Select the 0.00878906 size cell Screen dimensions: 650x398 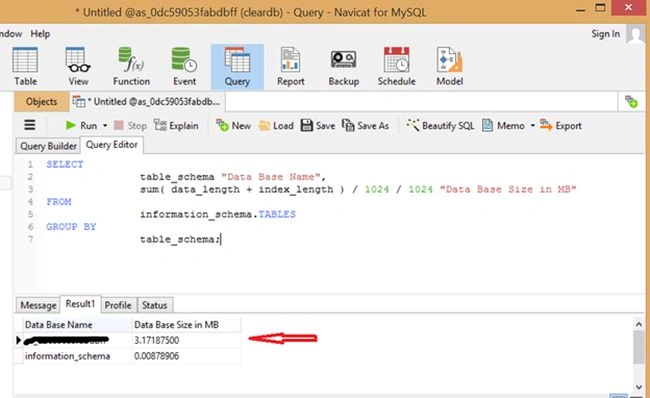click(186, 356)
